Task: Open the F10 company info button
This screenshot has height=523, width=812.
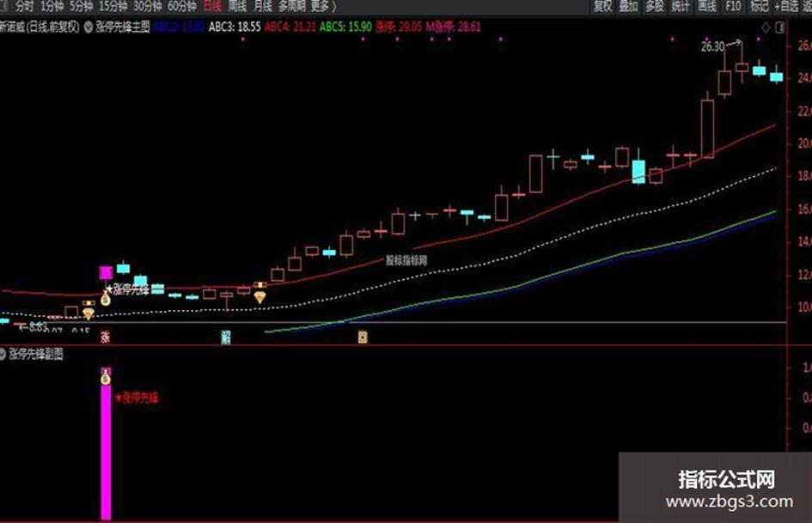Action: click(x=733, y=6)
